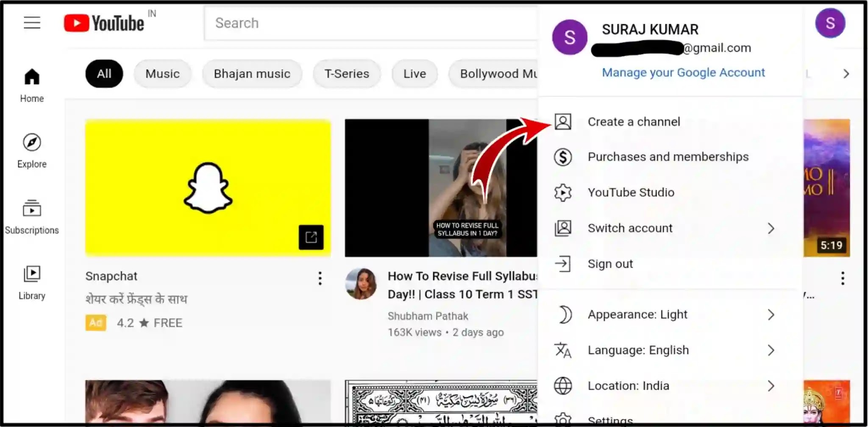Image resolution: width=868 pixels, height=427 pixels.
Task: Choose Switch account
Action: tap(670, 228)
